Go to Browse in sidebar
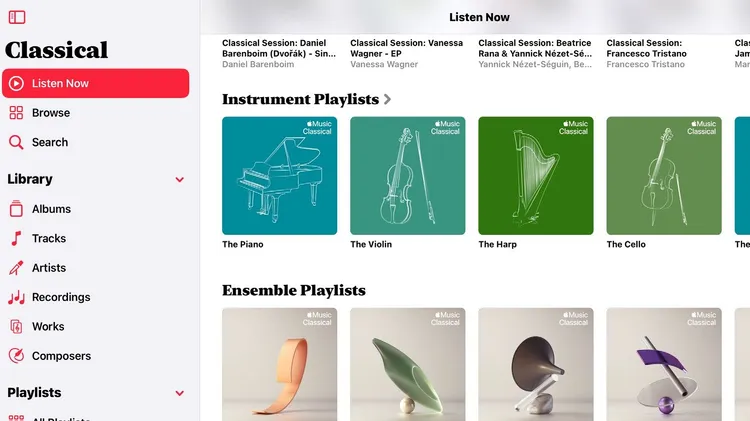This screenshot has width=750, height=421. (x=51, y=113)
